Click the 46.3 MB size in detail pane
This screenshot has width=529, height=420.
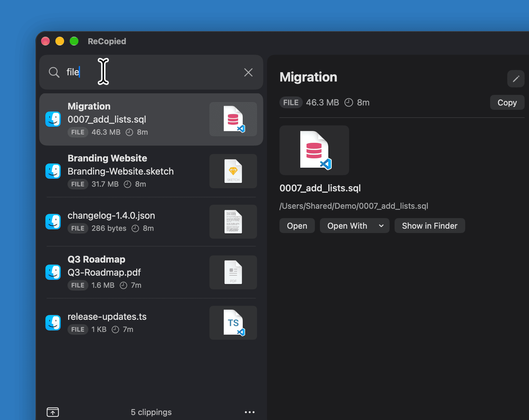pos(323,102)
